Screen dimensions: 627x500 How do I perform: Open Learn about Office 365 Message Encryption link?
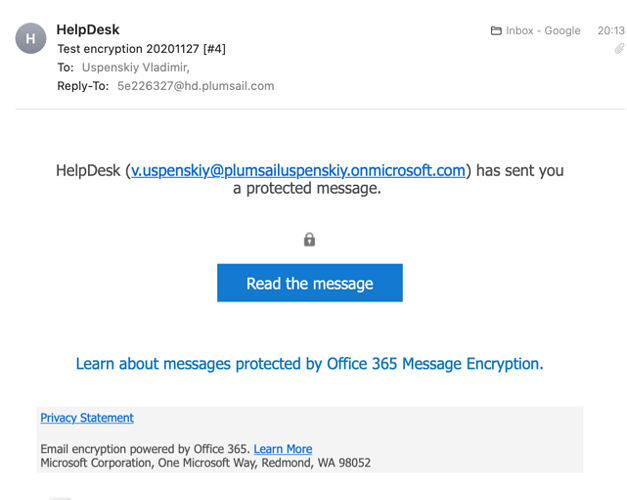pos(310,364)
